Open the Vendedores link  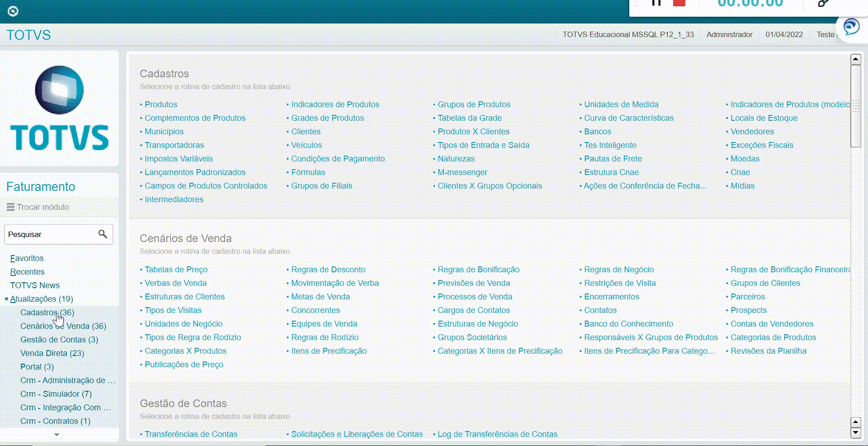(752, 132)
